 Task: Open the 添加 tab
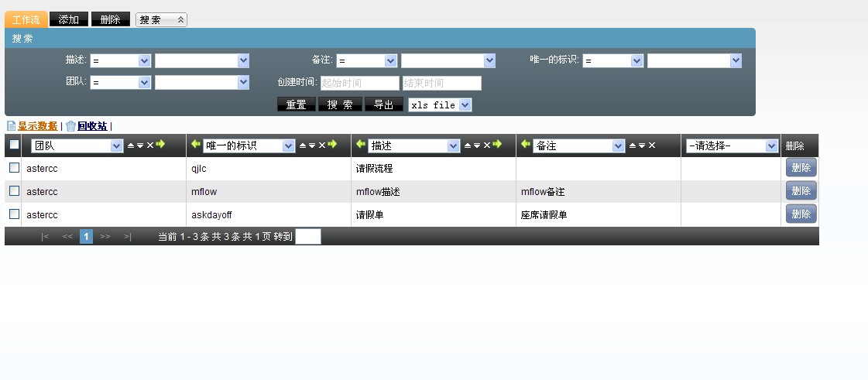(68, 19)
